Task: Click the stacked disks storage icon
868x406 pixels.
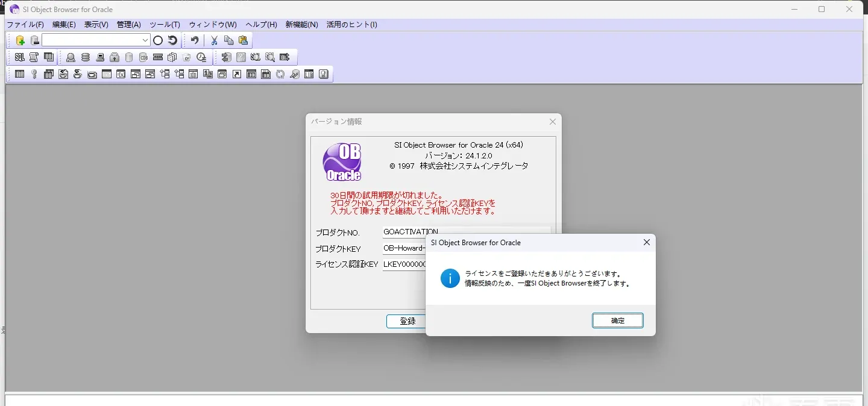Action: (86, 58)
